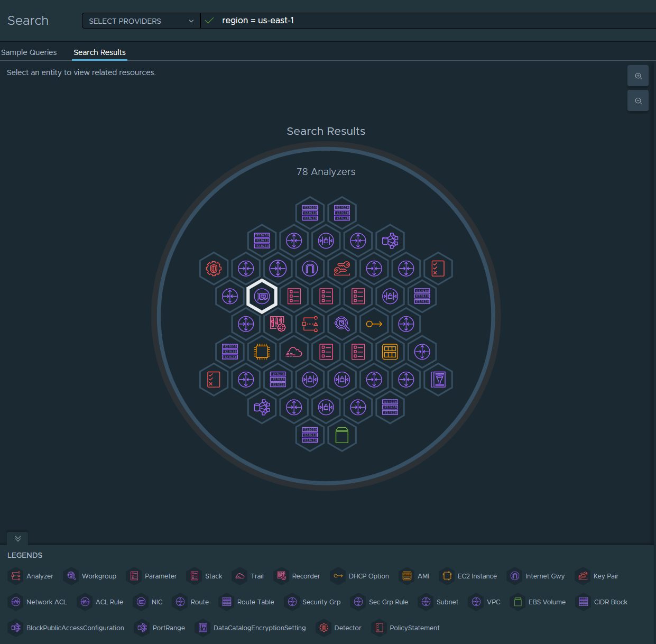Screen dimensions: 656x644
Task: Open the green EBS Volume node
Action: tap(342, 435)
